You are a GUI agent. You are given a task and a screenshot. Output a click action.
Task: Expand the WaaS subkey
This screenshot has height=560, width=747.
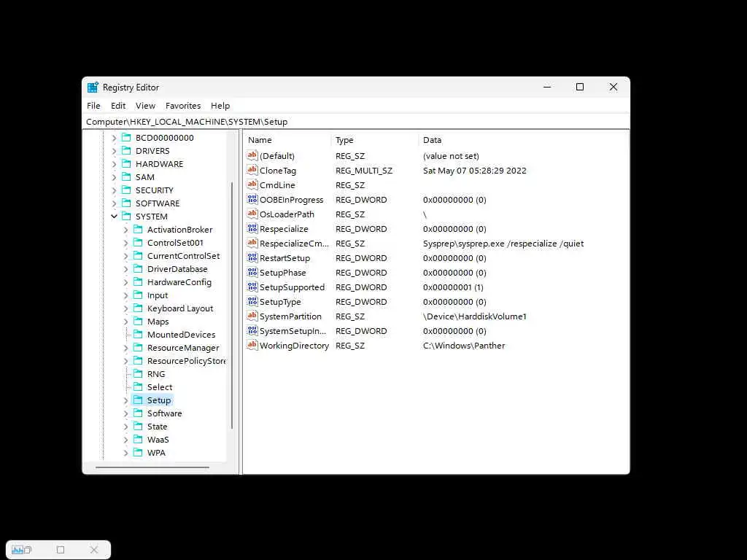tap(125, 440)
